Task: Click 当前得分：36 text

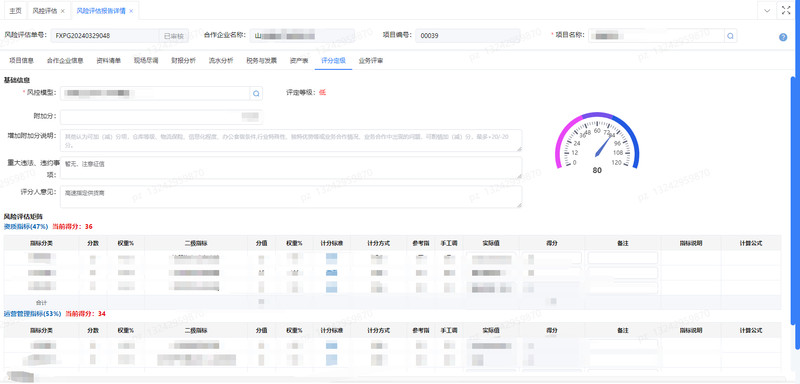Action: [72, 226]
